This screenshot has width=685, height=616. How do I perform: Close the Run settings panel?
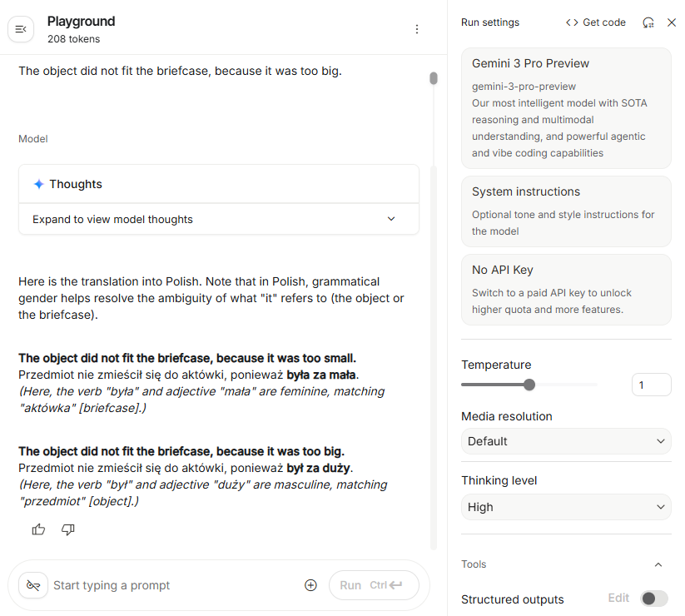coord(672,22)
